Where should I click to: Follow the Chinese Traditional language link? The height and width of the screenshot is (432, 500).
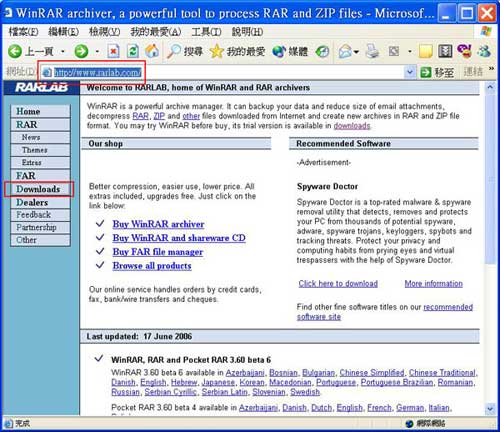pyautogui.click(x=442, y=373)
